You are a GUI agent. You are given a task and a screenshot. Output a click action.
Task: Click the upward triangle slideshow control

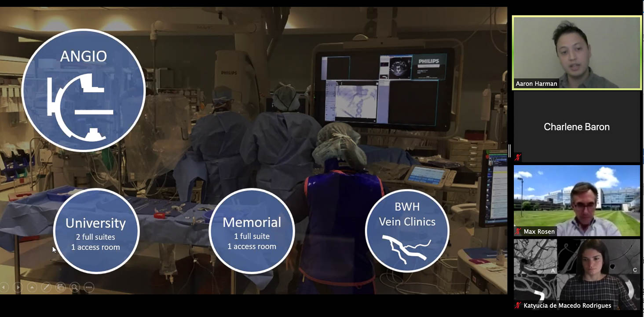point(32,288)
